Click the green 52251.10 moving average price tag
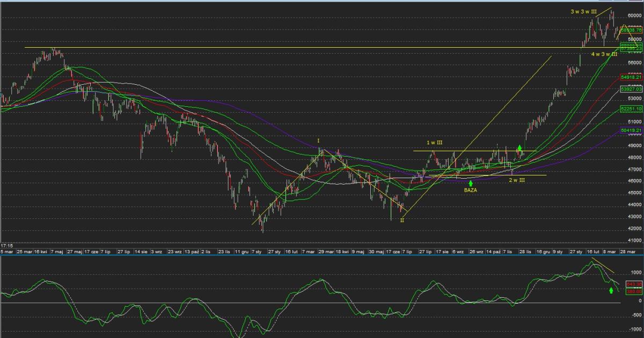Image resolution: width=644 pixels, height=338 pixels. [632, 108]
